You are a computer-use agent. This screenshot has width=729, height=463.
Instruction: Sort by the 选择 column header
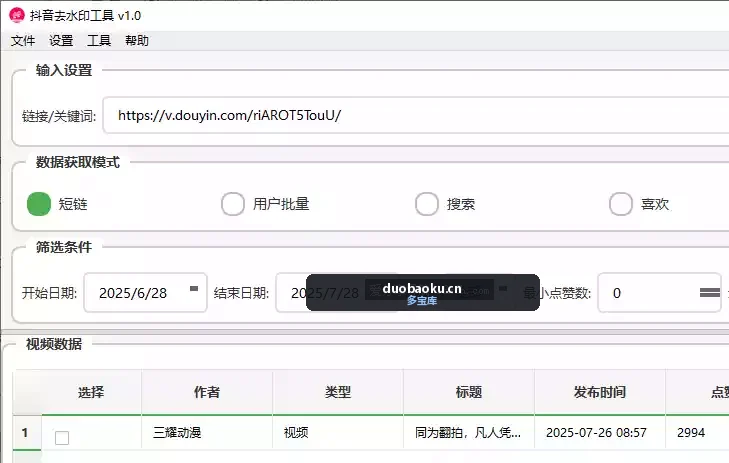pyautogui.click(x=91, y=392)
